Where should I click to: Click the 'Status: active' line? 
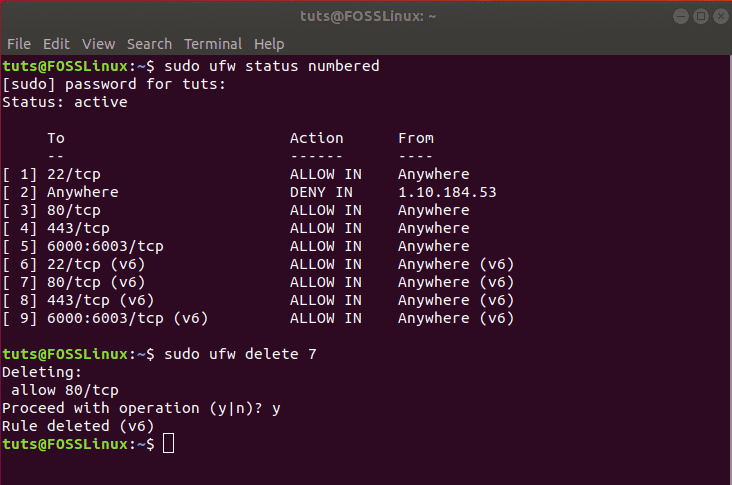(x=65, y=102)
